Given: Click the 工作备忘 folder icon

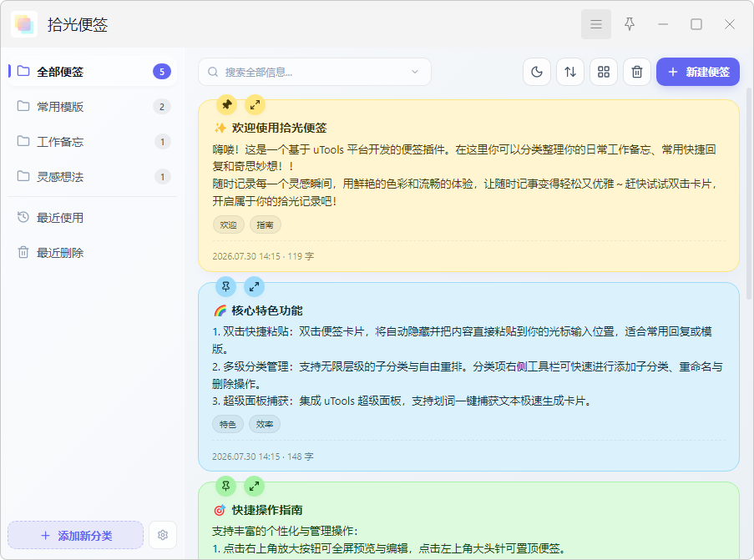Looking at the screenshot, I should [x=23, y=141].
